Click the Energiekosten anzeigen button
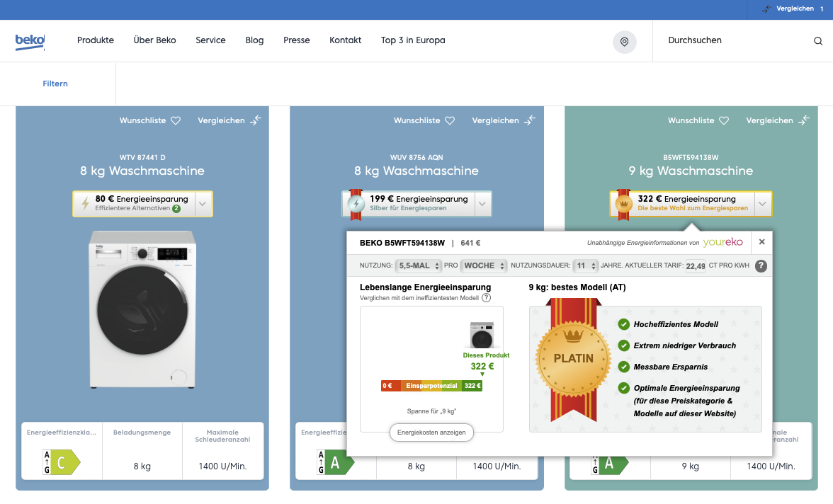833x504 pixels. [x=431, y=433]
